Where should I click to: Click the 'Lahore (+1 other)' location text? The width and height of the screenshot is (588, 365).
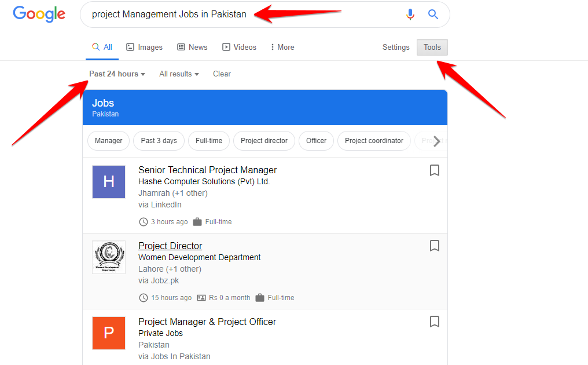[170, 269]
